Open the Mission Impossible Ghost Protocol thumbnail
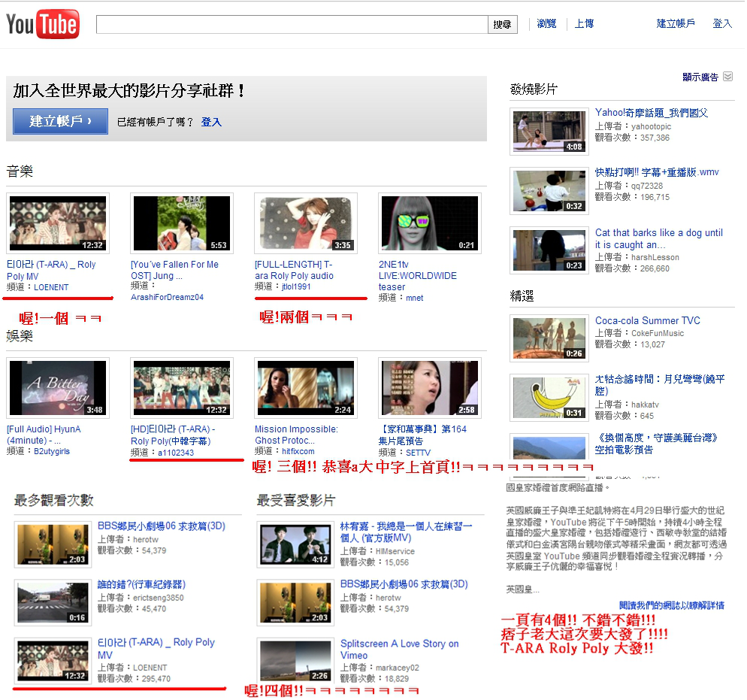 305,388
